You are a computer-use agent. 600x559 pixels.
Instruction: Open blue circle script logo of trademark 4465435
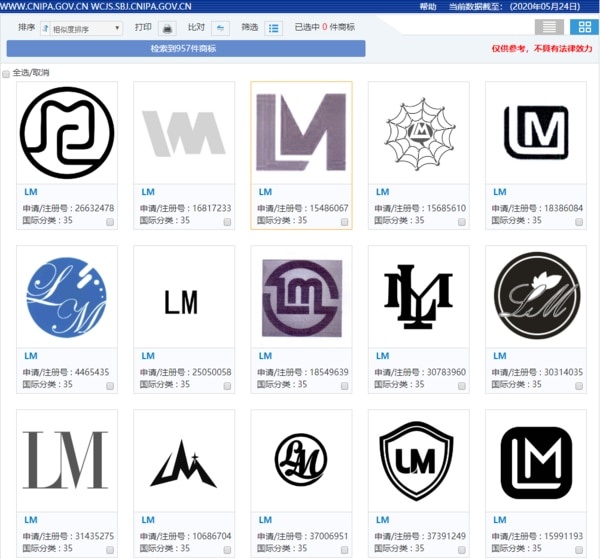(67, 297)
